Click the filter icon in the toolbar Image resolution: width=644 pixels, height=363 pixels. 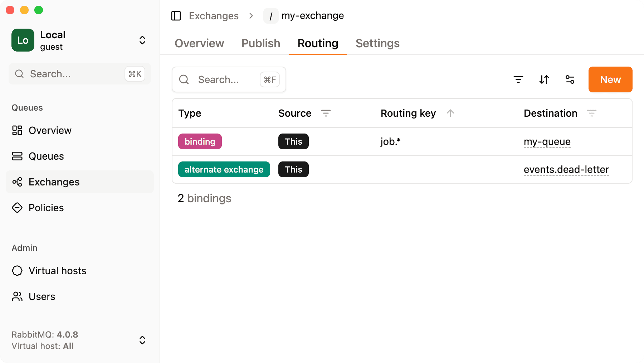518,79
